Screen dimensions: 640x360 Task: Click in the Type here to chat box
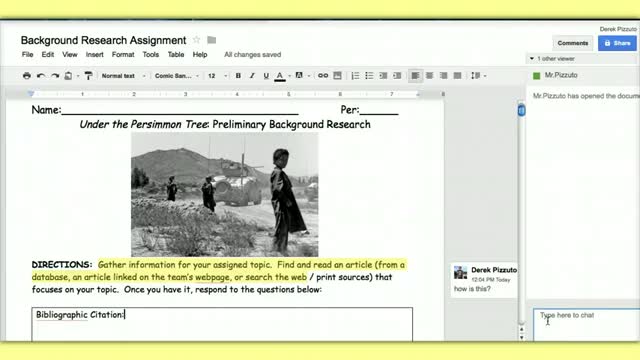[x=586, y=324]
